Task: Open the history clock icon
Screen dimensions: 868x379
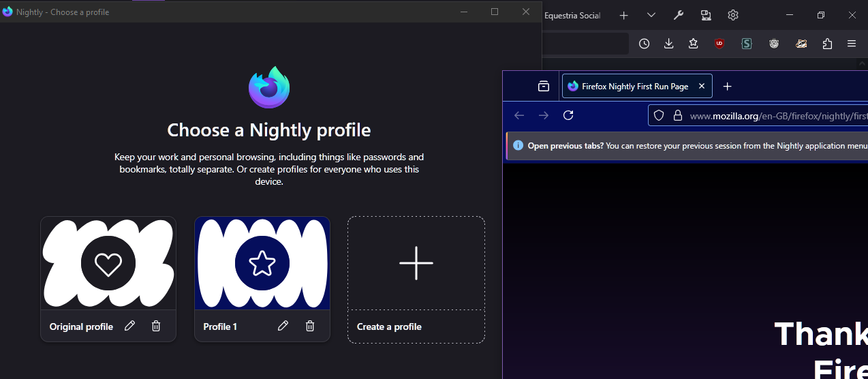Action: pyautogui.click(x=644, y=44)
